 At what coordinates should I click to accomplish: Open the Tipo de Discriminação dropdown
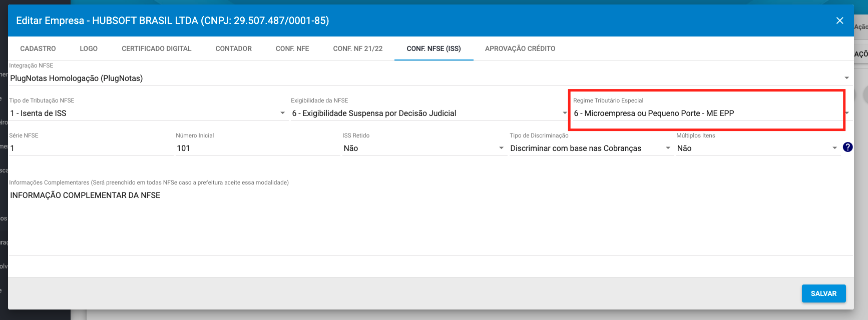pyautogui.click(x=590, y=148)
